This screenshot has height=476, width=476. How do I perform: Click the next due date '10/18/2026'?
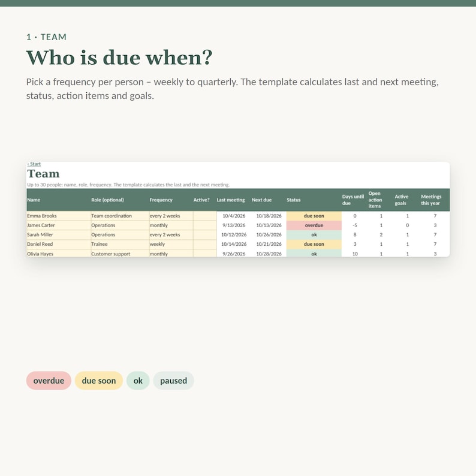(269, 216)
